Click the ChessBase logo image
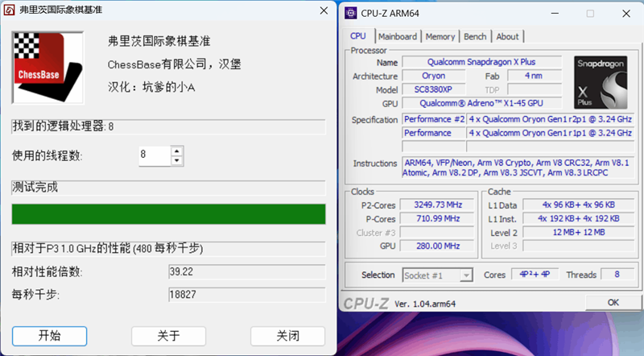Image resolution: width=644 pixels, height=356 pixels. pos(47,68)
